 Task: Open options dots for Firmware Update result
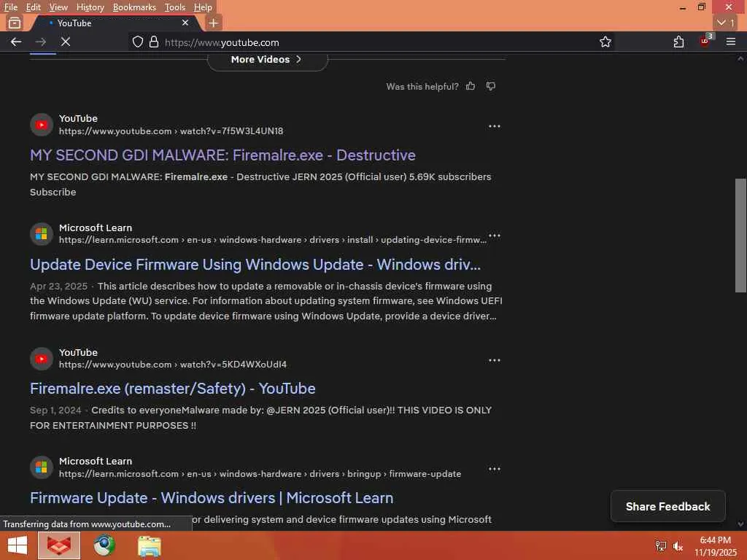[495, 469]
